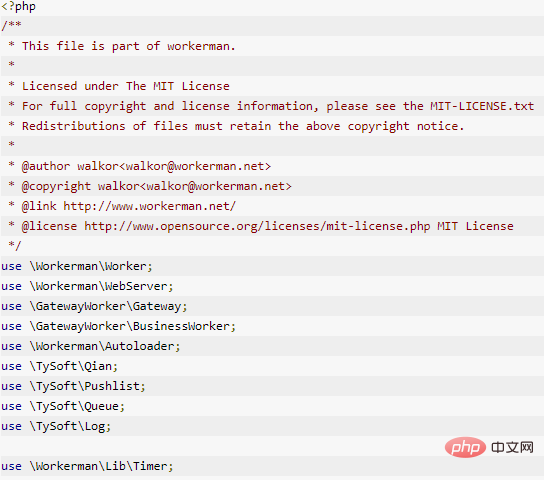Screen dimensions: 544x480
Task: Click the 'use \GatewayWorker\BusinessWorker;' line
Action: coord(118,326)
